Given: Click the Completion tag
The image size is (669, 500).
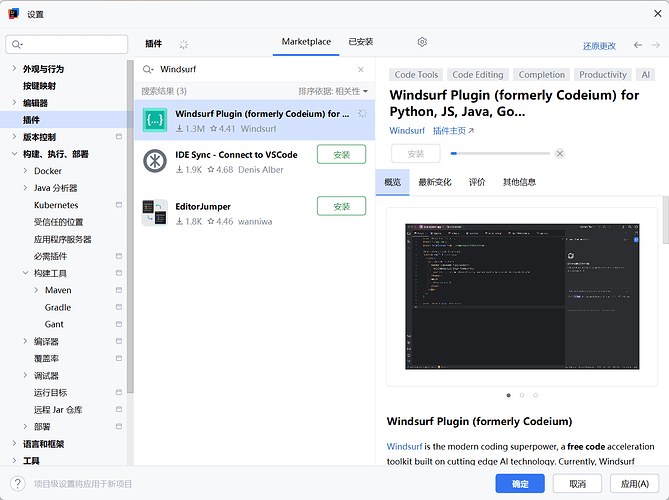Looking at the screenshot, I should coord(541,75).
